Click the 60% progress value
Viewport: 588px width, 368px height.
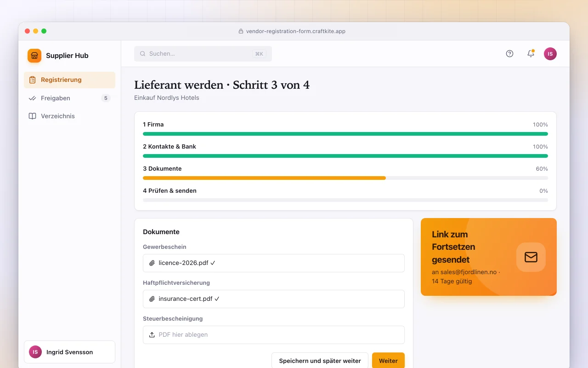pos(542,169)
